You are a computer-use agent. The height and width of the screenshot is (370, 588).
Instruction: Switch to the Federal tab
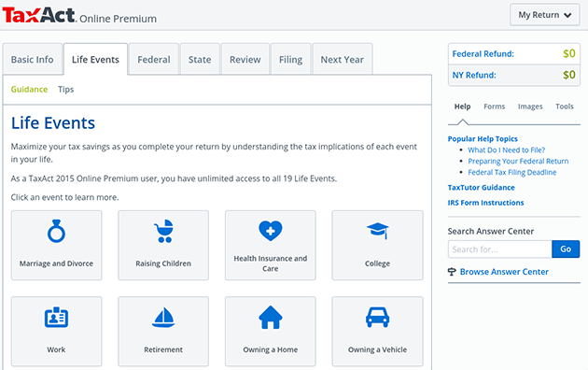click(x=154, y=59)
